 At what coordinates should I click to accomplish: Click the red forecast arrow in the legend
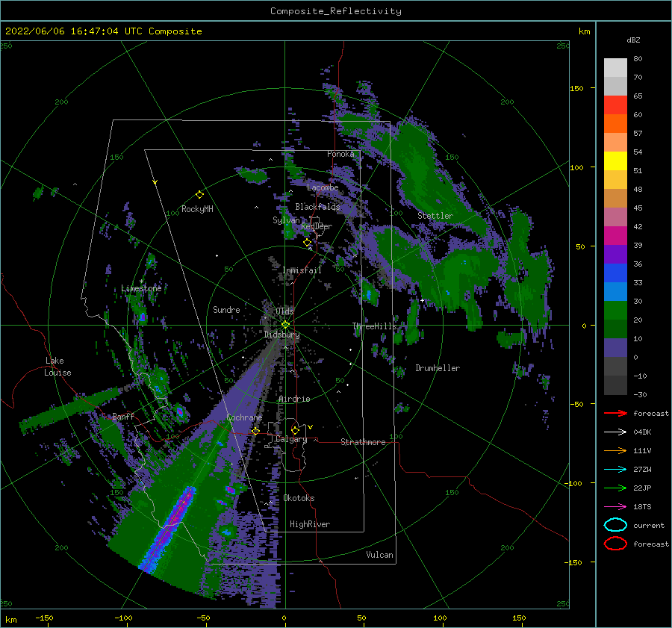point(615,413)
